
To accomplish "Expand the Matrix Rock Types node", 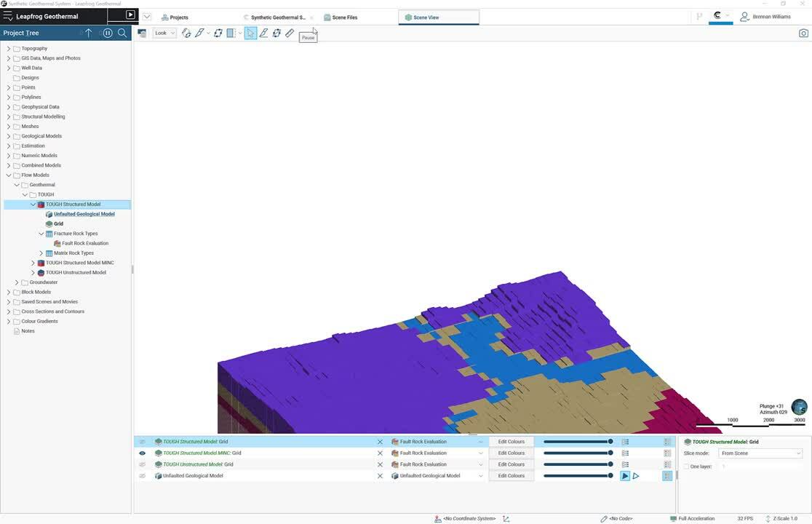I will click(x=41, y=253).
